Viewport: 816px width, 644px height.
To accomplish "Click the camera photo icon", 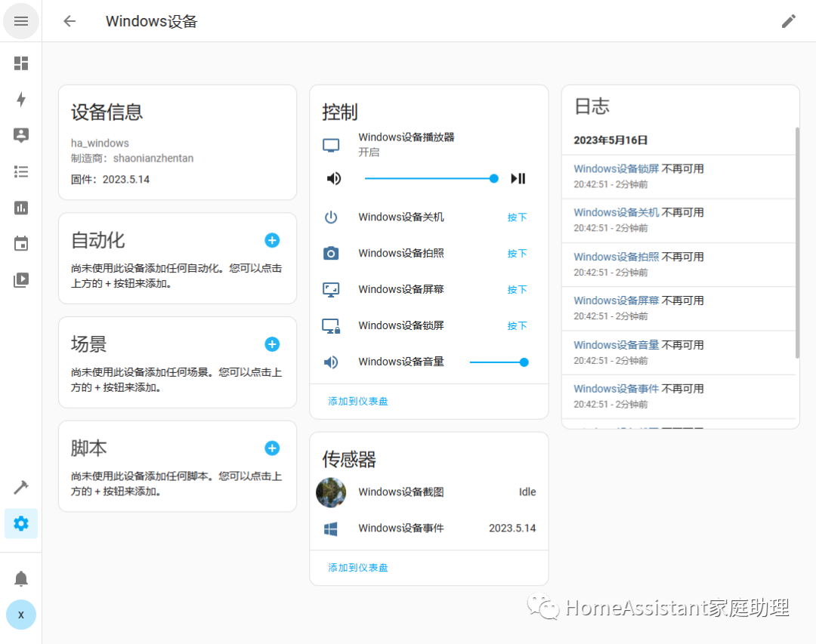I will (x=331, y=254).
